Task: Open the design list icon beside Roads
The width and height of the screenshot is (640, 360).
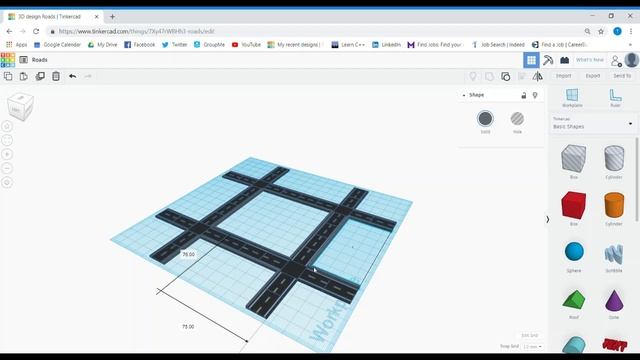Action: (24, 60)
